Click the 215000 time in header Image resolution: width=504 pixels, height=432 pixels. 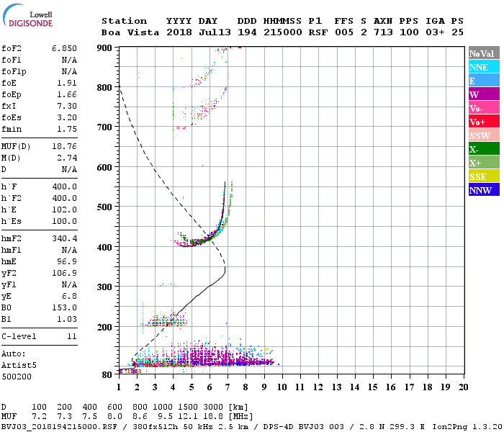point(283,32)
